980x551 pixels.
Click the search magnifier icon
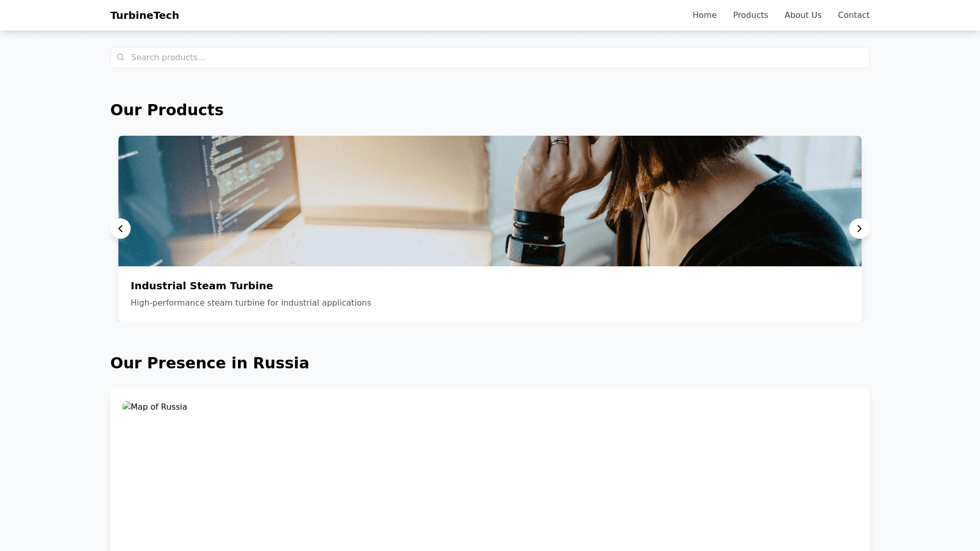pos(120,58)
